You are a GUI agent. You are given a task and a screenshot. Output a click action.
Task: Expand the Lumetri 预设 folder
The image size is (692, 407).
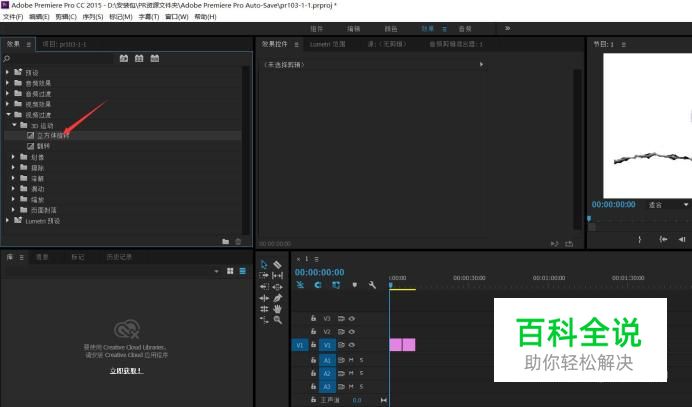point(8,220)
